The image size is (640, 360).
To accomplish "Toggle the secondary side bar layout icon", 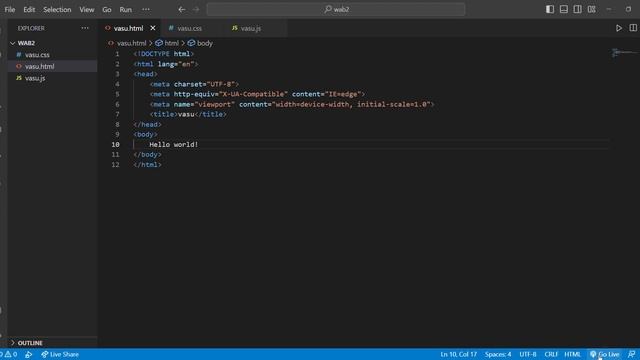I will coord(578,9).
